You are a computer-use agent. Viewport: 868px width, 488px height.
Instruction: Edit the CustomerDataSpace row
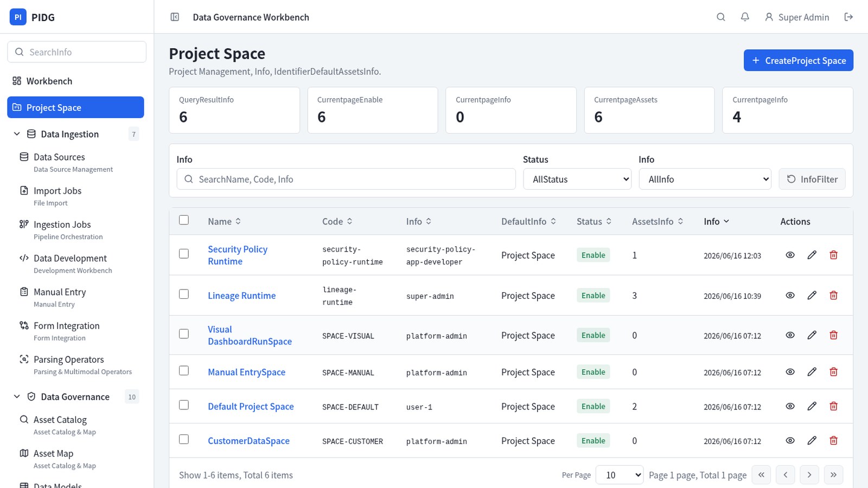point(812,441)
